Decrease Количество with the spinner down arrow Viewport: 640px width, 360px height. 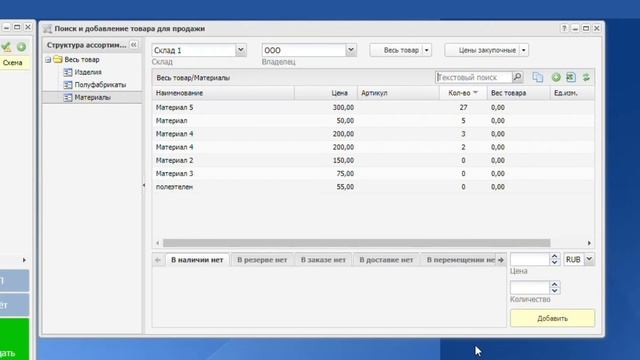pos(554,291)
